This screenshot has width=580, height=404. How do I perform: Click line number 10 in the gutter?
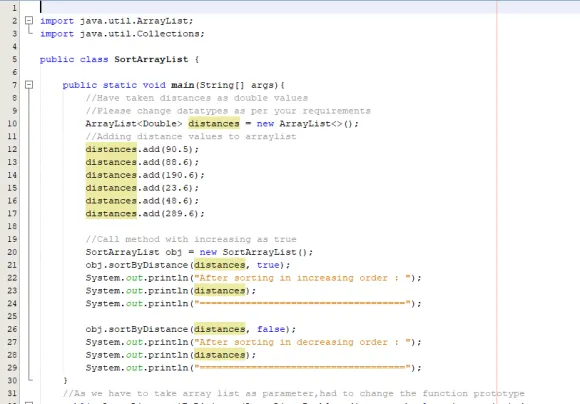(x=12, y=124)
